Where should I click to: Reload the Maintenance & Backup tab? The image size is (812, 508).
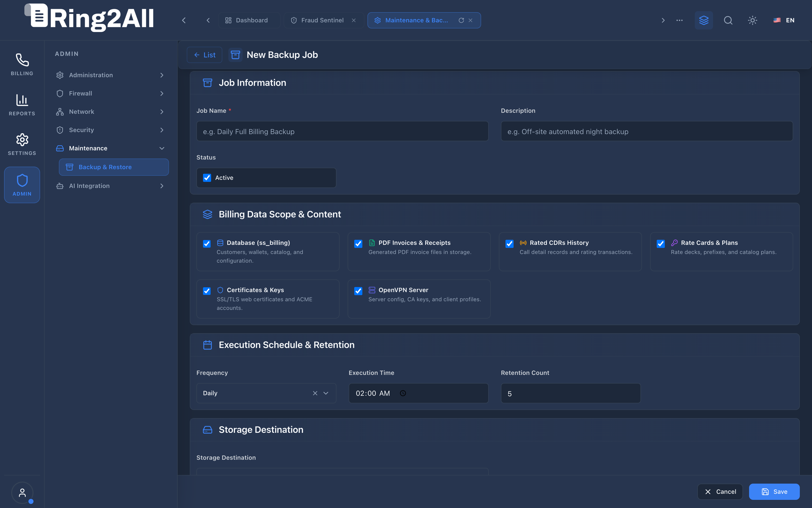pyautogui.click(x=461, y=20)
